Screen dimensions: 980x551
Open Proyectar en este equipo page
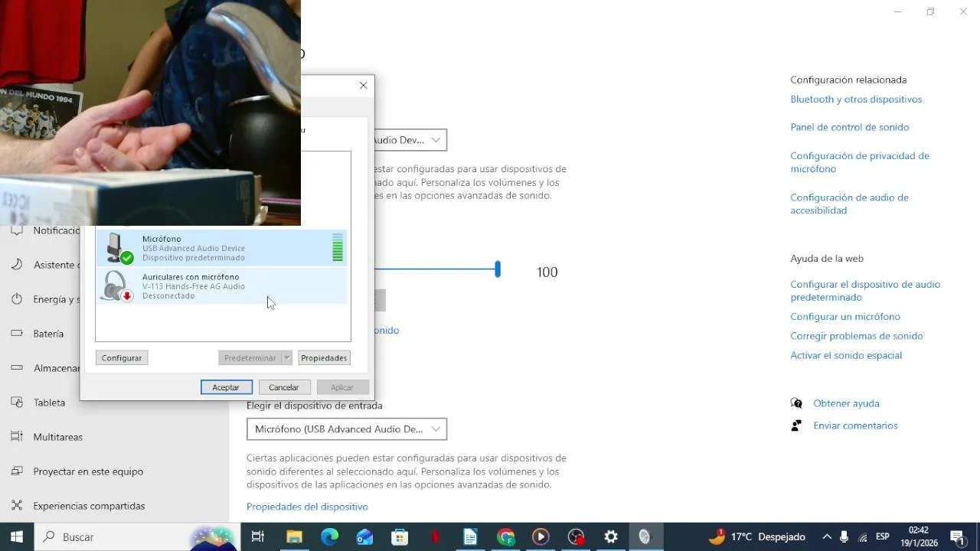88,471
